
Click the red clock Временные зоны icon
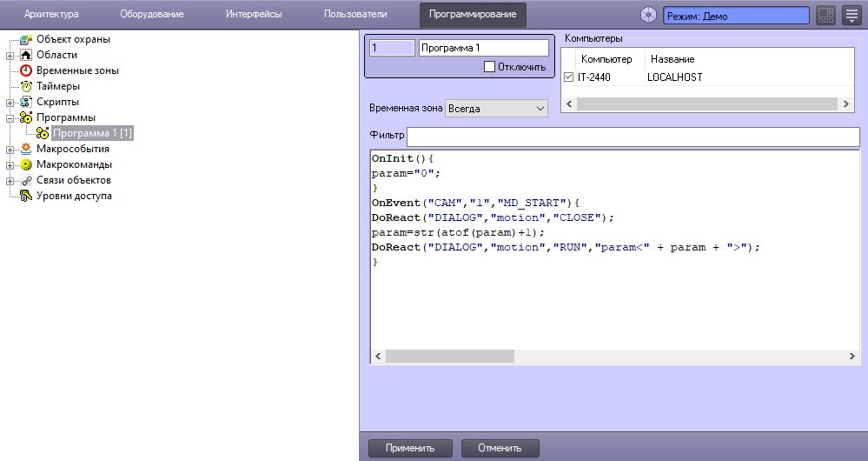(26, 70)
